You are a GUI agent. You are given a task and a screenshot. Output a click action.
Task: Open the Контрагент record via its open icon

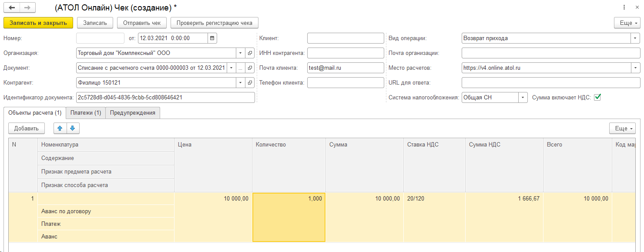(250, 83)
